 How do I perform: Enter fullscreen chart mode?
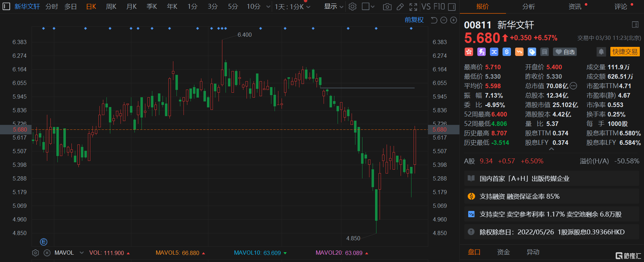pos(413,7)
